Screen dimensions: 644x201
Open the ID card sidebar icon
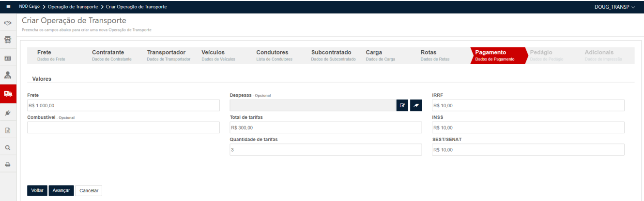(x=8, y=58)
